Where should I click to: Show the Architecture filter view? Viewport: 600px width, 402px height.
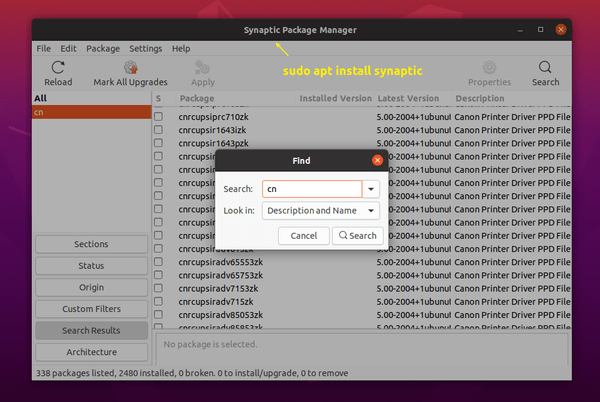[x=91, y=352]
